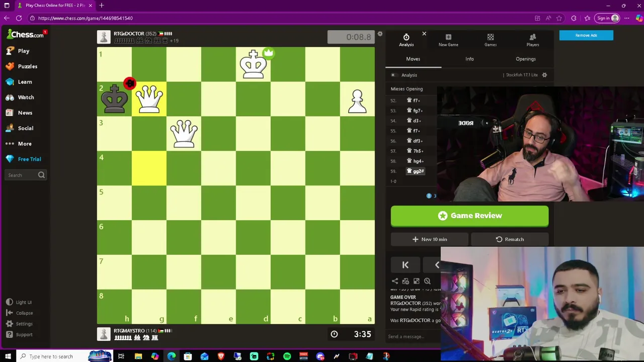
Task: Open board settings gear near clock
Action: coord(380,34)
